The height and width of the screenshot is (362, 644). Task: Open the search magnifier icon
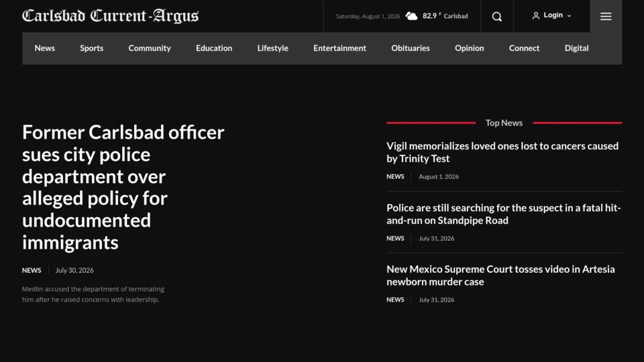click(x=497, y=16)
